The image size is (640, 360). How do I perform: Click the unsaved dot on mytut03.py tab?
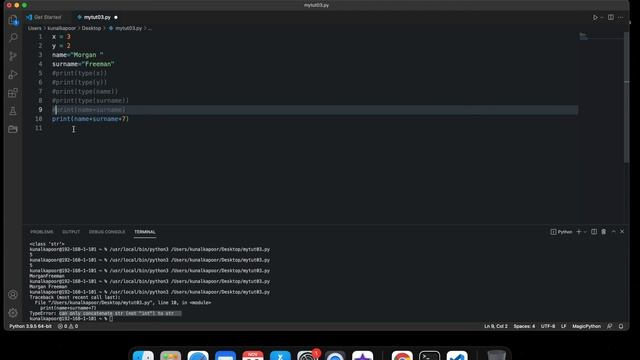coord(116,18)
